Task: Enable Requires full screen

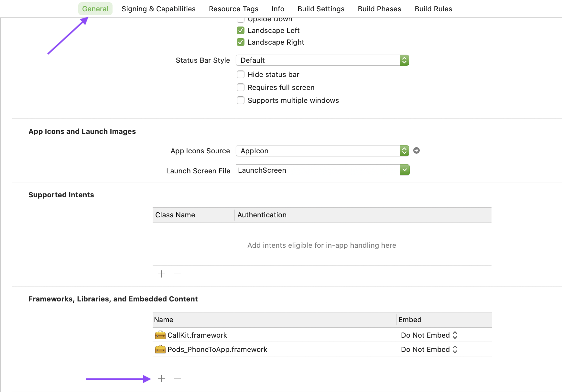Action: (x=241, y=87)
